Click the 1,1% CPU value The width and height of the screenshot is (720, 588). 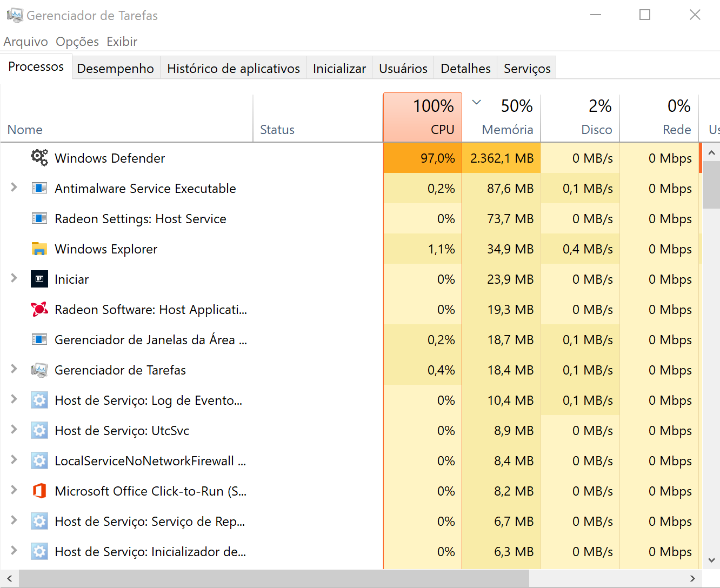pyautogui.click(x=442, y=249)
